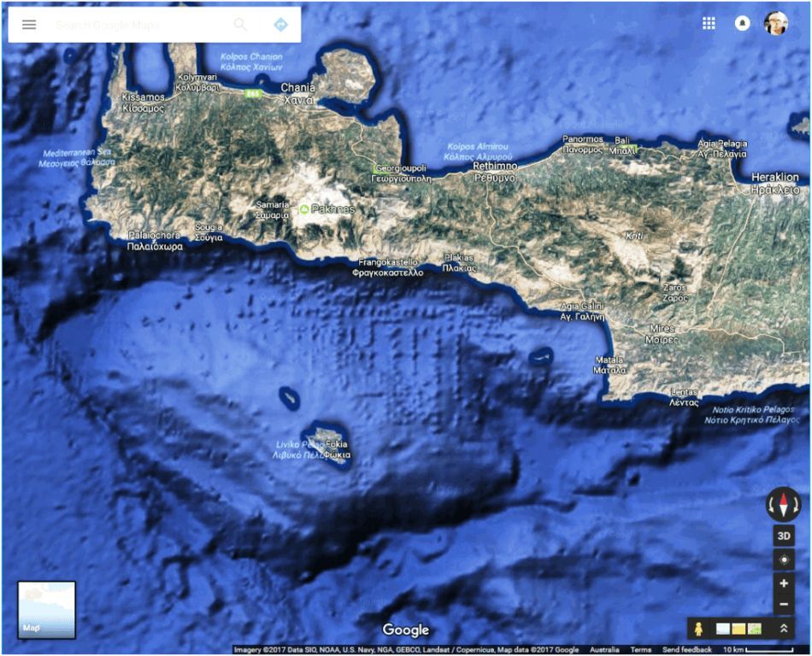Click the Kissamos place label
This screenshot has width=812, height=656.
pyautogui.click(x=144, y=102)
